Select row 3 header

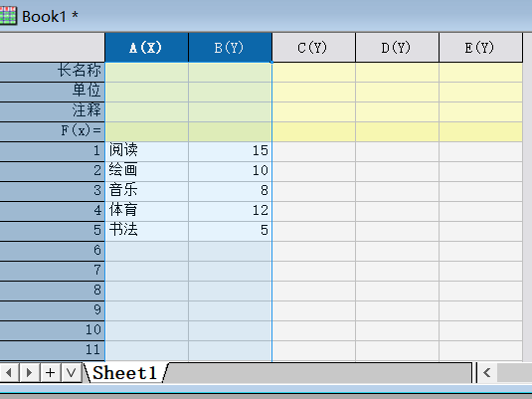pos(53,191)
